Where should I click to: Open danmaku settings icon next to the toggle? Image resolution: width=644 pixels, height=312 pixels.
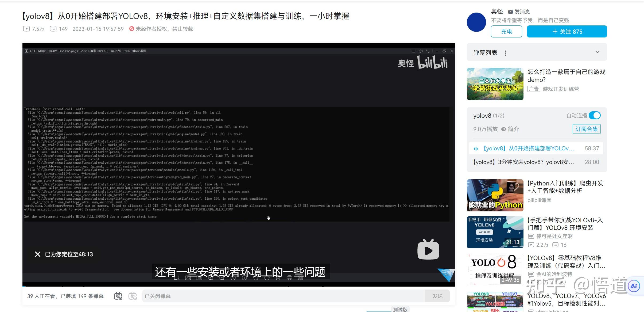[x=133, y=296]
